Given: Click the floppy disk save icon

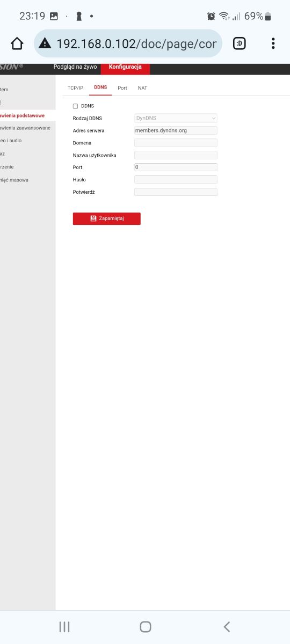Looking at the screenshot, I should coord(93,218).
